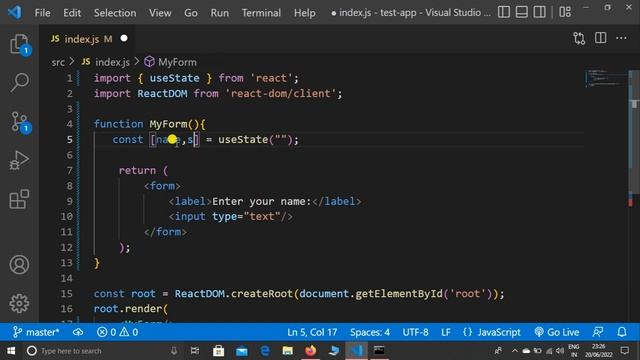Open the Terminal menu
640x360 pixels.
pos(261,13)
